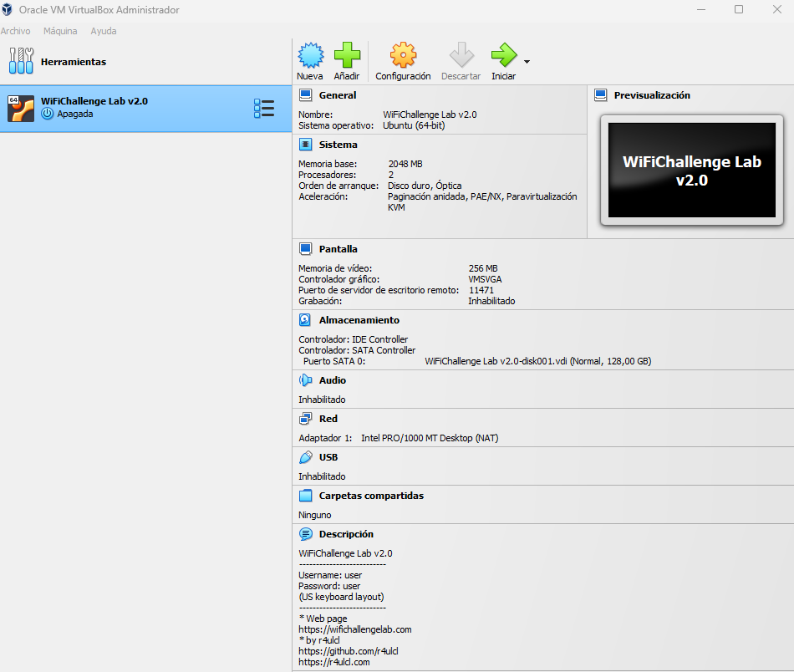Screen dimensions: 794x672
Task: Click the Previsualización header text
Action: click(x=652, y=95)
